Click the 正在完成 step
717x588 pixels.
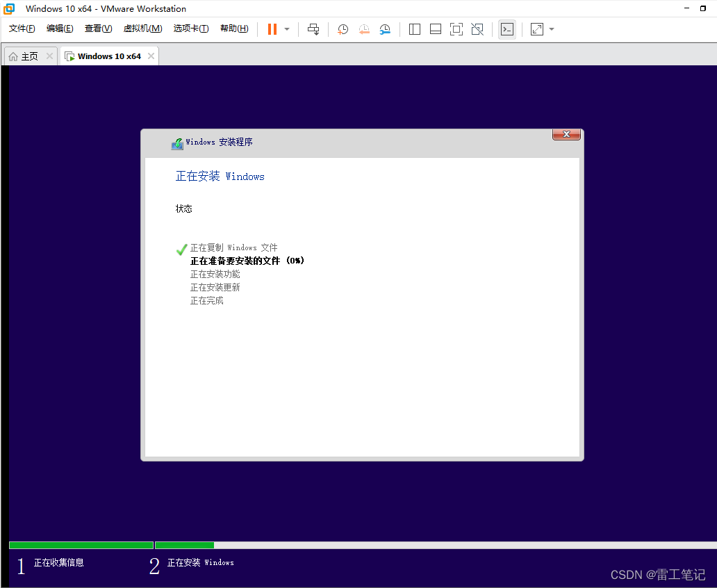pos(206,301)
